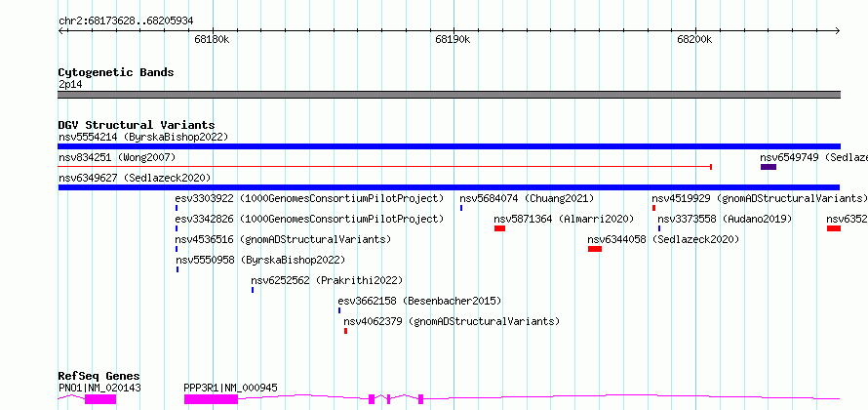Click the chr2:68173628..68205934 coordinates text

126,21
